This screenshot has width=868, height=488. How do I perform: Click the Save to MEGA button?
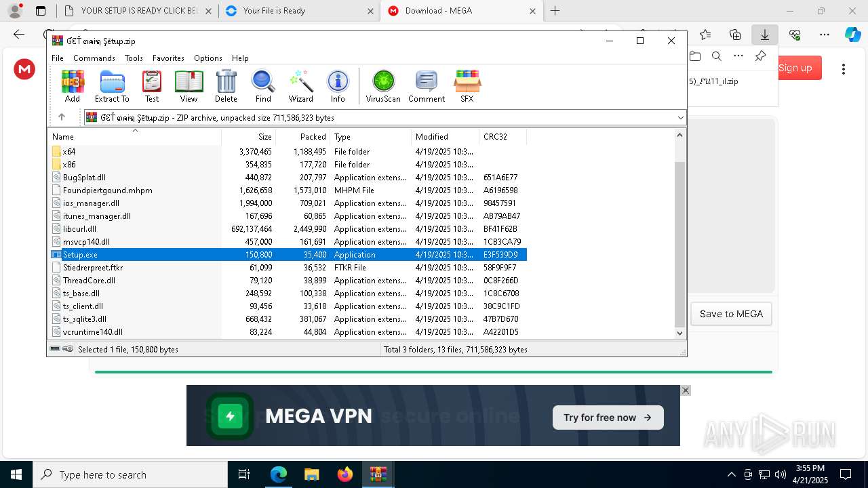tap(731, 314)
